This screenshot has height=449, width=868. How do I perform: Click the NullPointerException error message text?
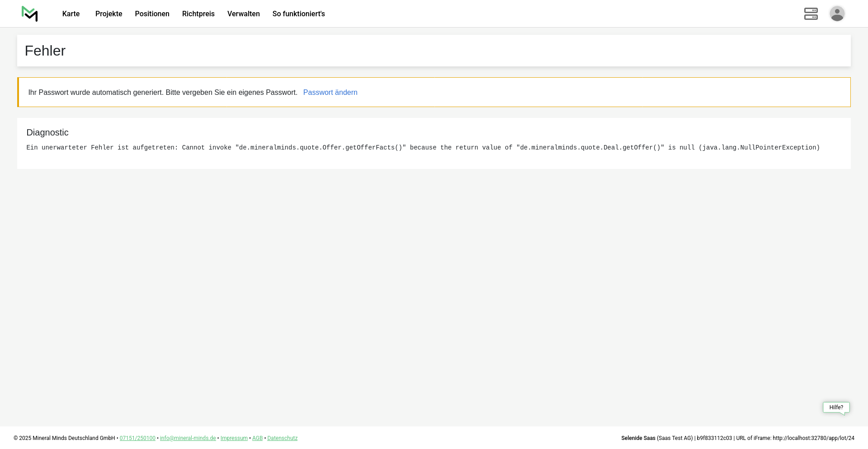(x=423, y=148)
